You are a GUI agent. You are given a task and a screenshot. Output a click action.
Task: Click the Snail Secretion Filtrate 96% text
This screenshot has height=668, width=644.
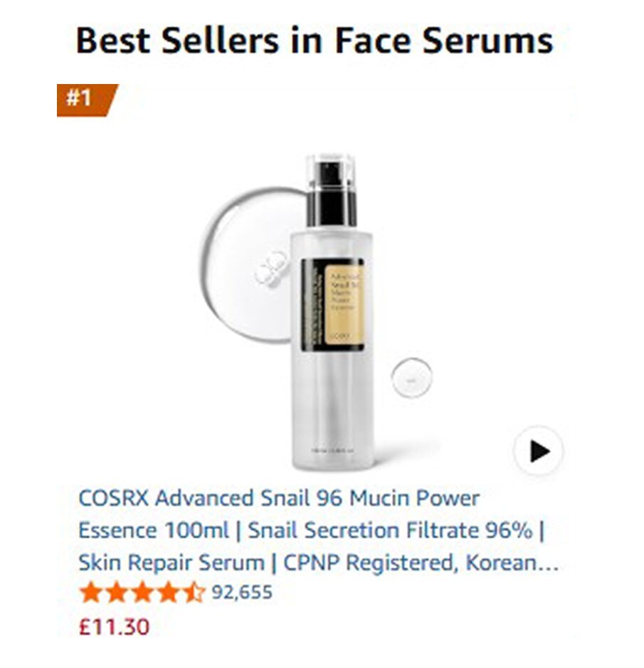(390, 531)
